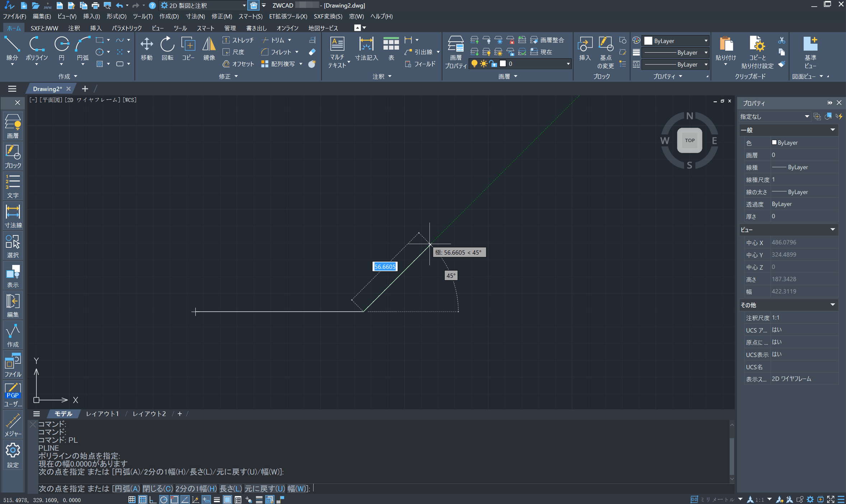Open the Measure (メジャー) palette tool
The image size is (846, 504).
pos(13,425)
